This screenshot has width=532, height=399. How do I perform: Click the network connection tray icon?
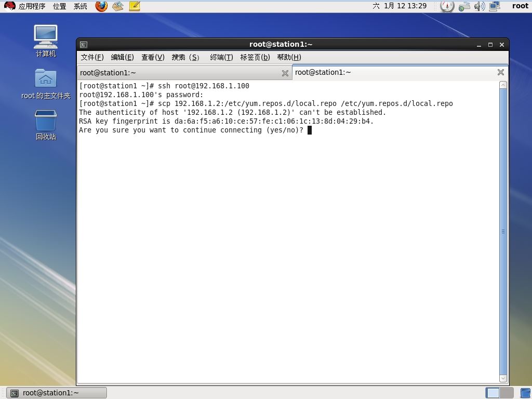coord(464,6)
